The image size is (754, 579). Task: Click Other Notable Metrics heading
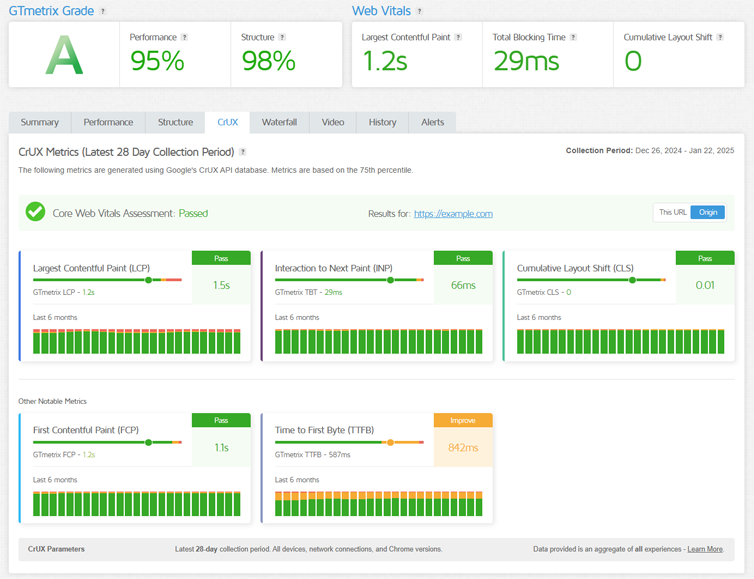[x=52, y=401]
